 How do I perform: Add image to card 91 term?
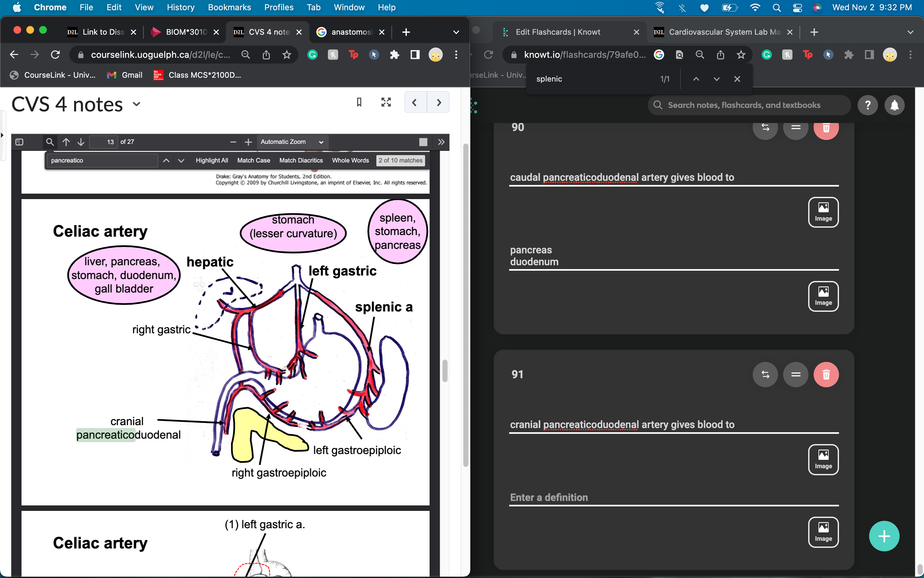(823, 459)
